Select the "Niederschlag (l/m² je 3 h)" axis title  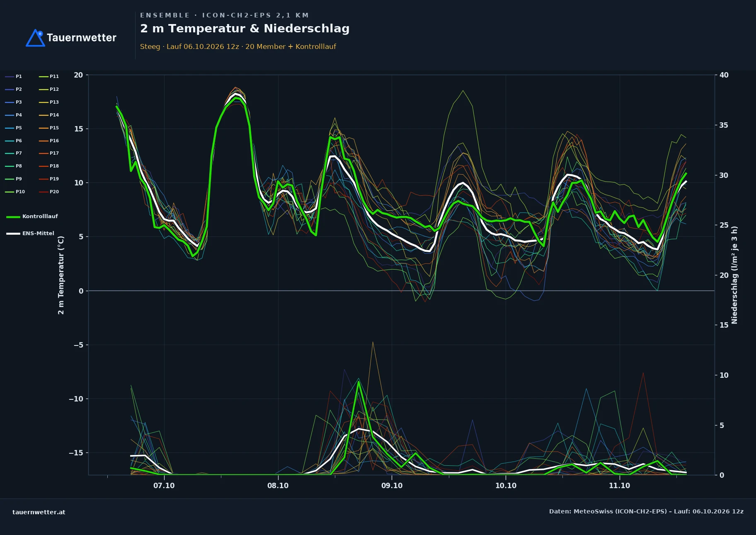pos(734,275)
